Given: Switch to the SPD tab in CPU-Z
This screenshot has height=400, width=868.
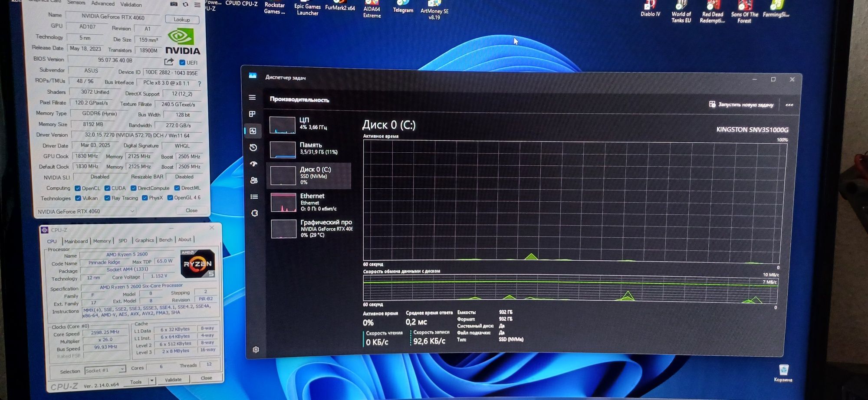Looking at the screenshot, I should click(x=123, y=240).
